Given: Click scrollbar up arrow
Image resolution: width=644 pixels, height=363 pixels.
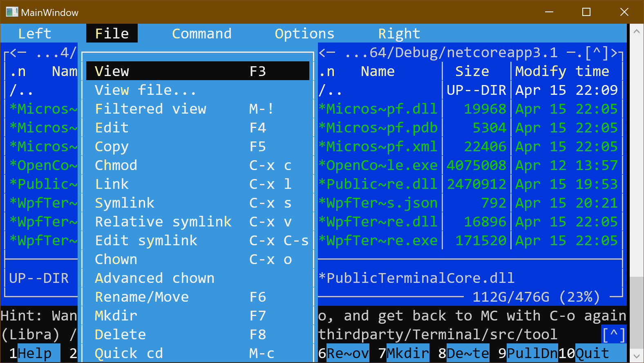Looking at the screenshot, I should pos(636,31).
